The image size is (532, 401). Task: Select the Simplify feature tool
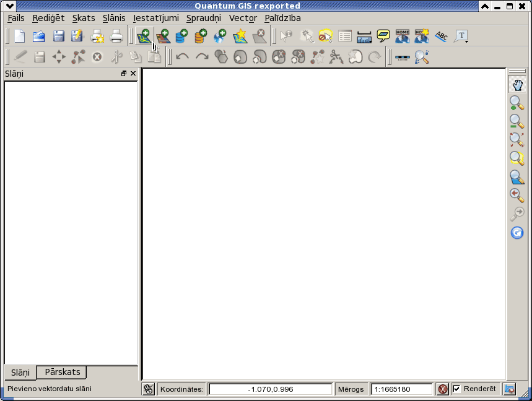coord(221,56)
